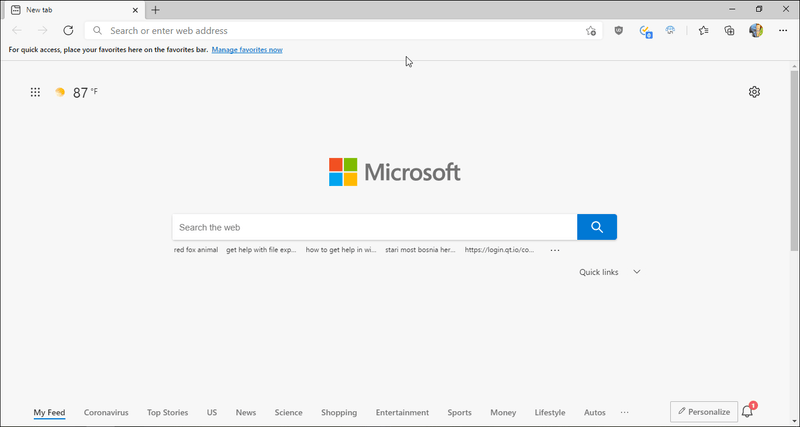Open the Sports feed tab
This screenshot has height=427, width=800.
(460, 412)
